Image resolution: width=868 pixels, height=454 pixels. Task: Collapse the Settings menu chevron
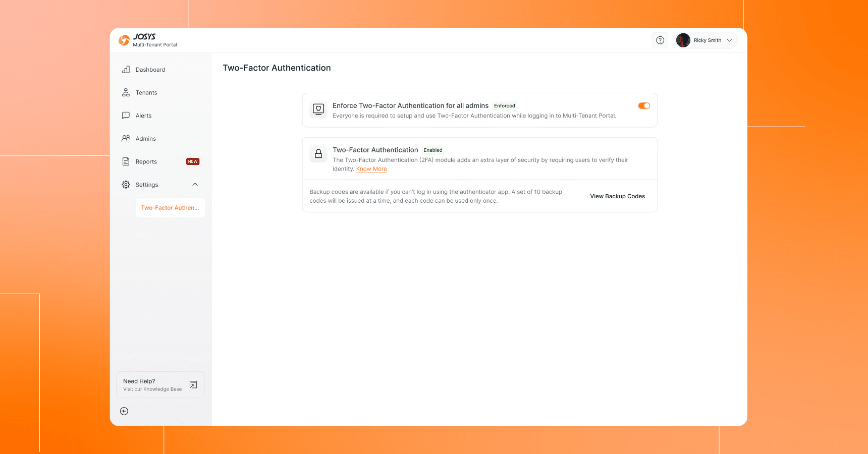[195, 185]
